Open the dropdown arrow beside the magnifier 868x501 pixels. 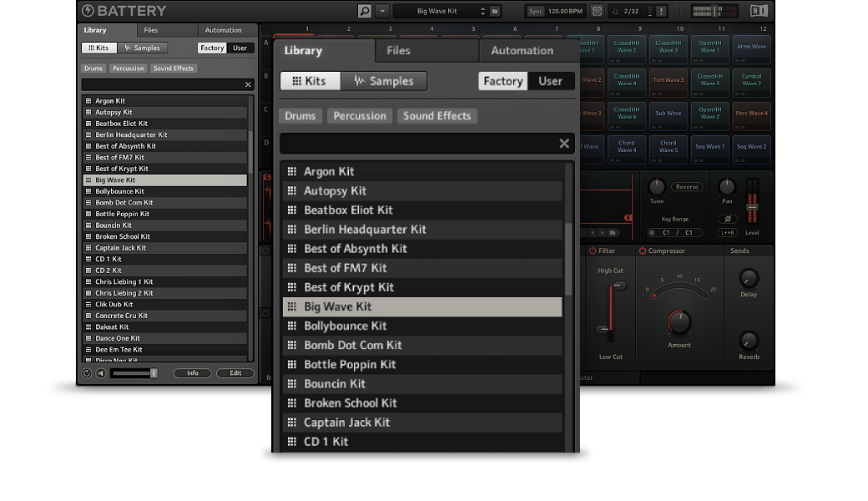(382, 11)
